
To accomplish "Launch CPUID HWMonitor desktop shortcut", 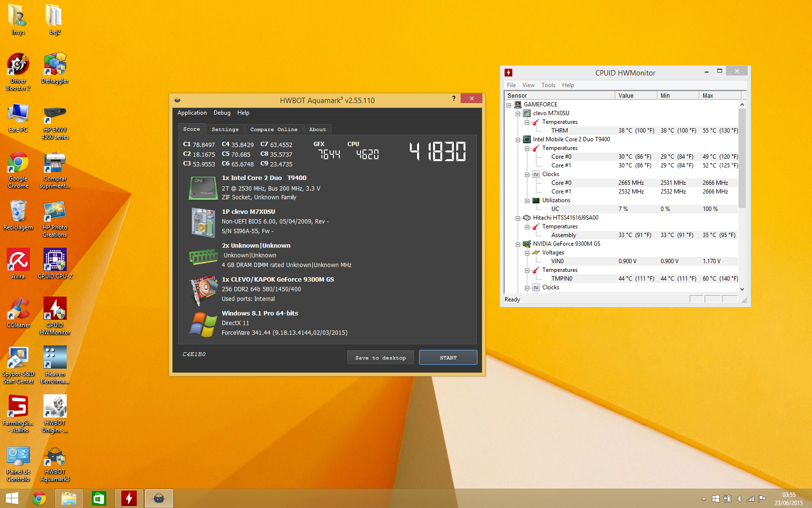I will (55, 316).
